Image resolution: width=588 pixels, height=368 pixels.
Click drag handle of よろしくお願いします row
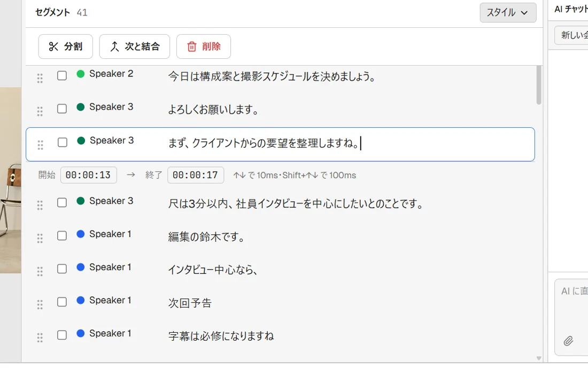40,111
